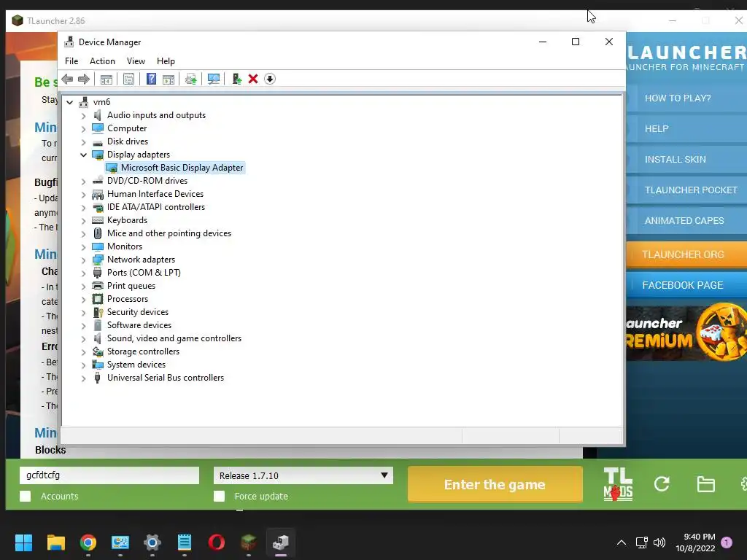The image size is (747, 560).
Task: Open the File menu in Device Manager
Action: pyautogui.click(x=71, y=61)
